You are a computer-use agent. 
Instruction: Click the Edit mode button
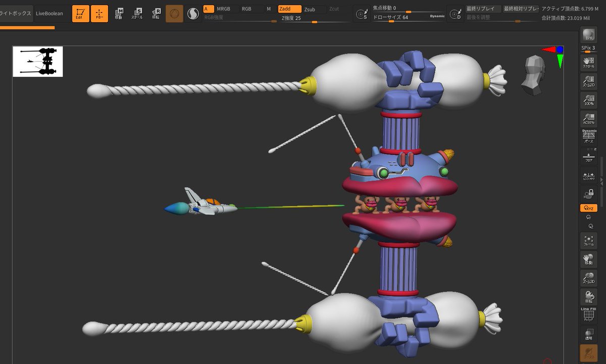click(80, 14)
